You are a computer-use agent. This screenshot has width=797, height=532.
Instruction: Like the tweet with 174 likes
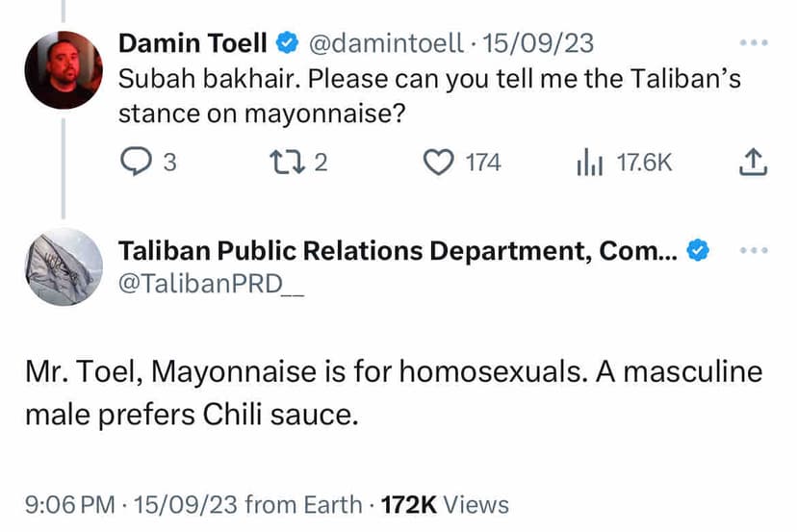[x=439, y=163]
